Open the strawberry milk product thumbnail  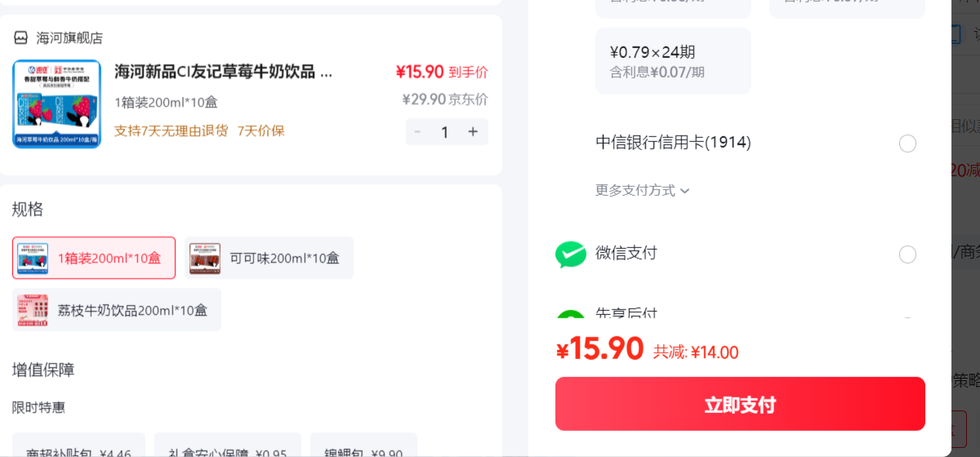[57, 104]
